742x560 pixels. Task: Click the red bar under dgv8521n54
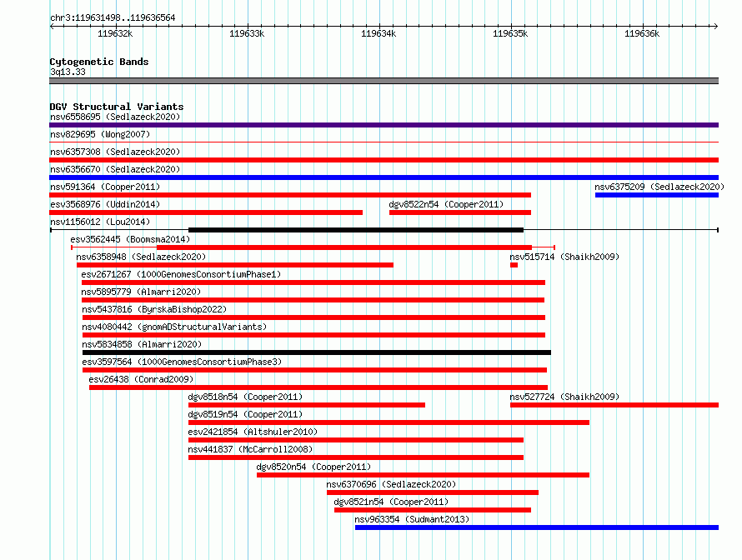click(x=433, y=510)
